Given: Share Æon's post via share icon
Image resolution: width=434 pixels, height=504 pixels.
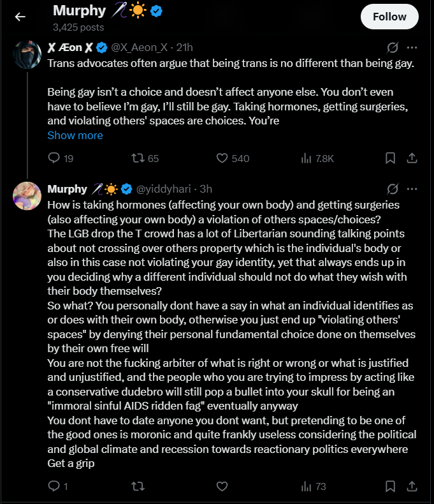Looking at the screenshot, I should point(412,158).
